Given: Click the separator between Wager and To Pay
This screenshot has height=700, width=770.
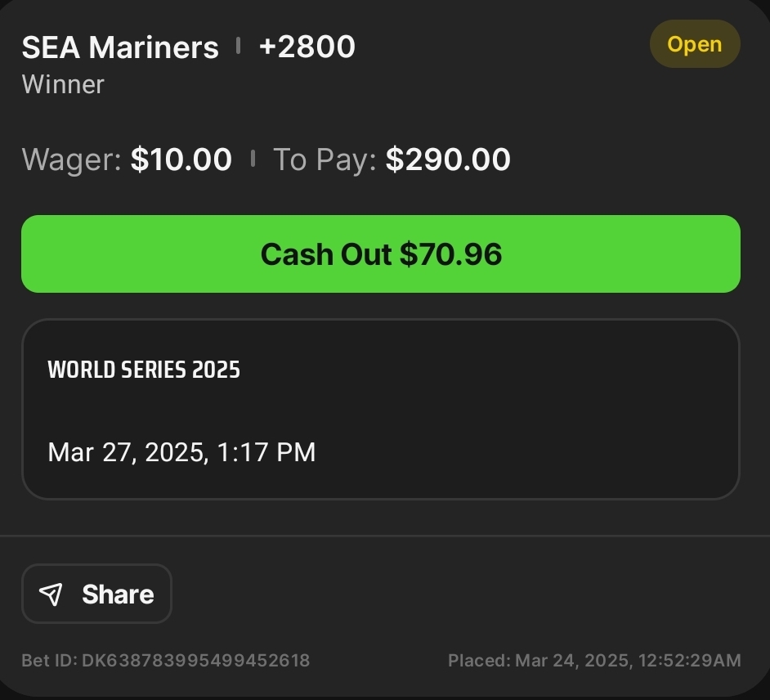Looking at the screenshot, I should coord(253,159).
